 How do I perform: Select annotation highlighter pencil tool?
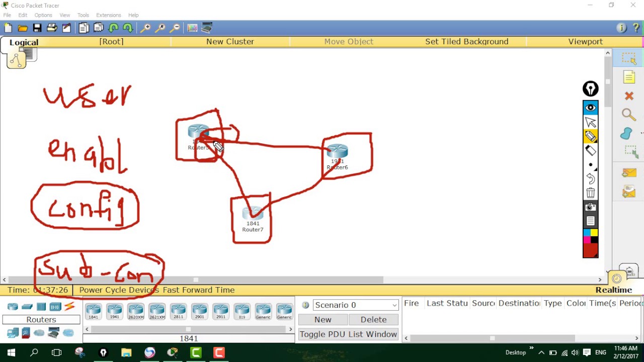click(x=591, y=136)
